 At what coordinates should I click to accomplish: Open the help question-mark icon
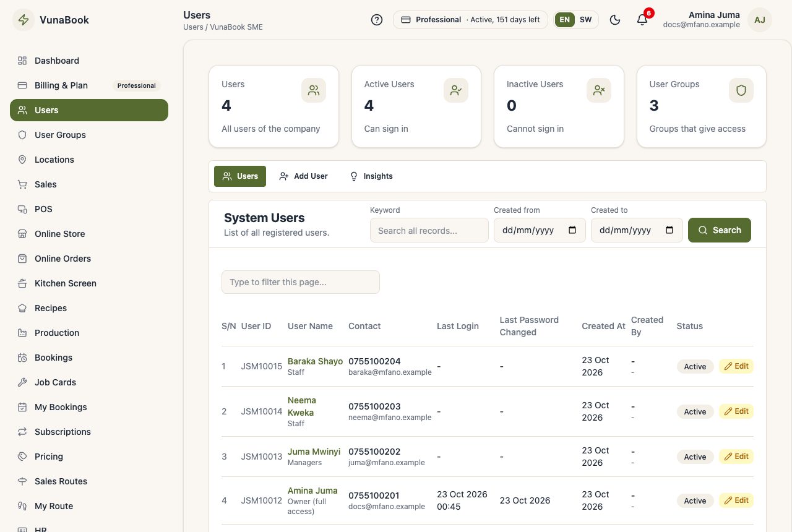tap(377, 20)
